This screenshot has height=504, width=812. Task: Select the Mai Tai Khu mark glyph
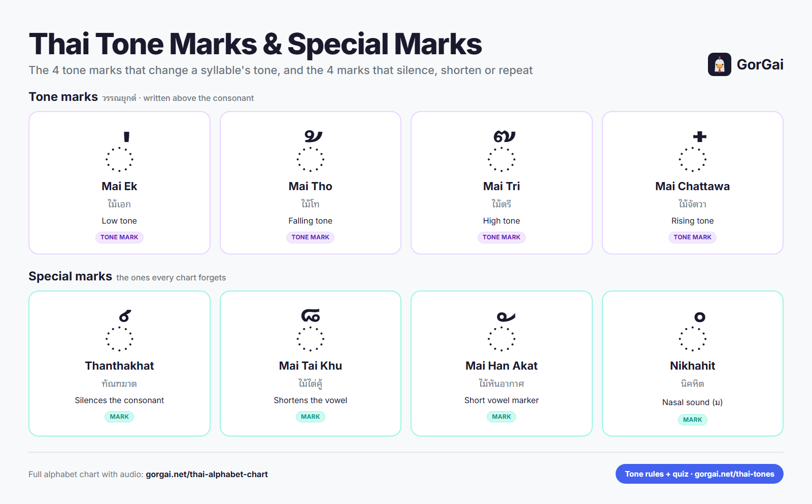[311, 316]
